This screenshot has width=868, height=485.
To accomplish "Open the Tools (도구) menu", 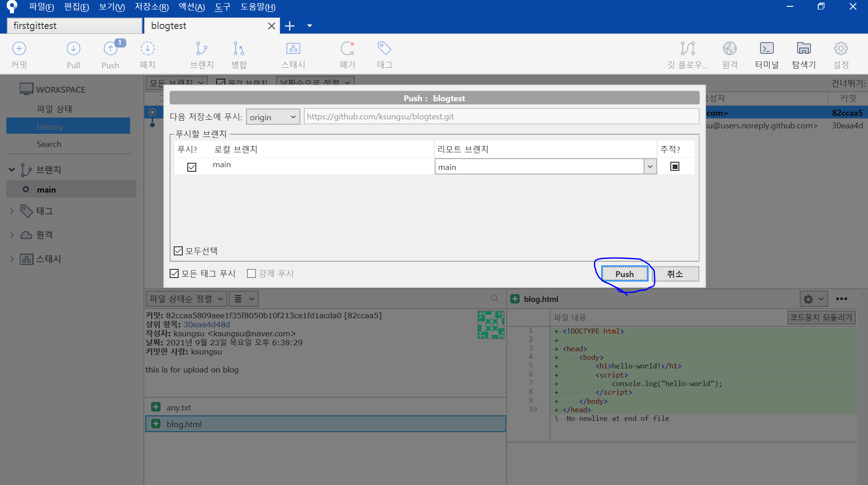I will click(223, 7).
